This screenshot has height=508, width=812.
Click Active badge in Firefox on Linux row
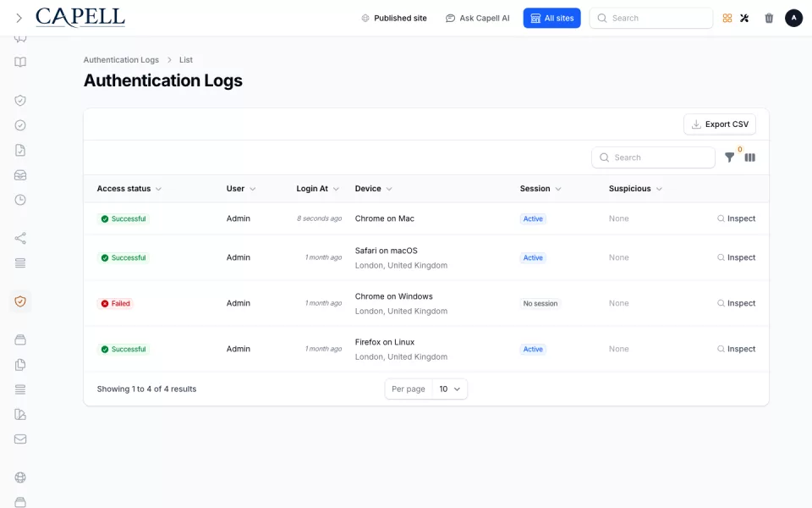[533, 350]
